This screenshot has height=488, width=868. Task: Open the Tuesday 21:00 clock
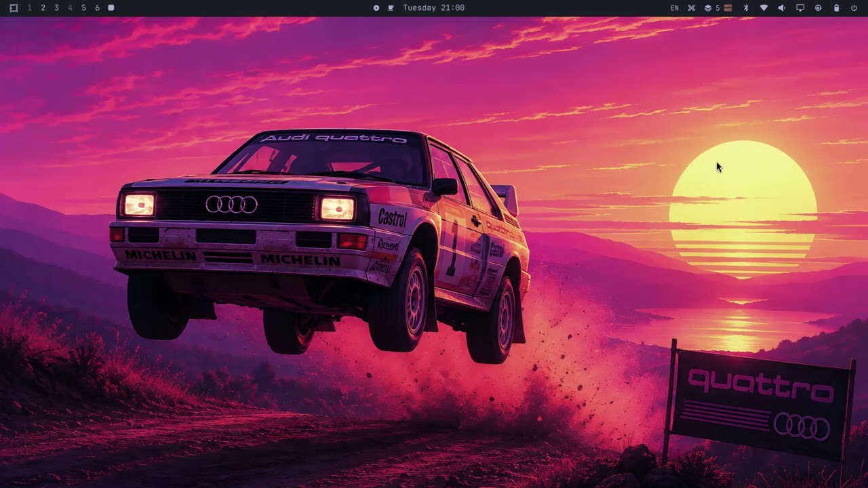[x=433, y=8]
